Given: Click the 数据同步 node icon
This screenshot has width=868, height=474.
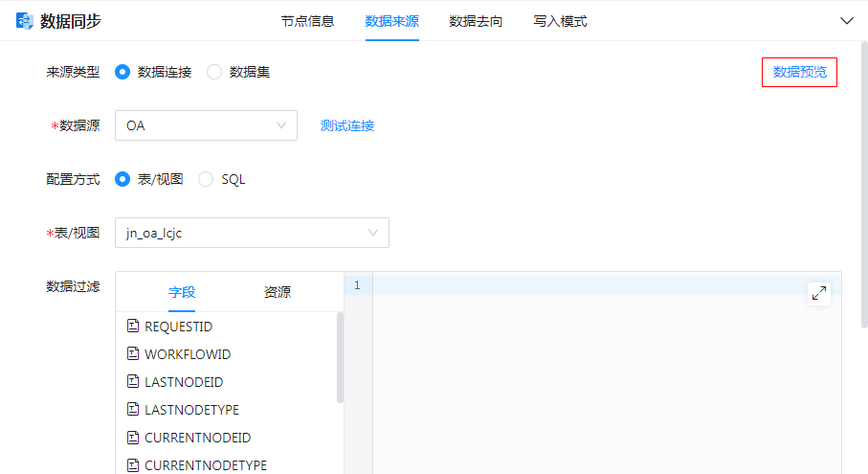Looking at the screenshot, I should pyautogui.click(x=24, y=21).
